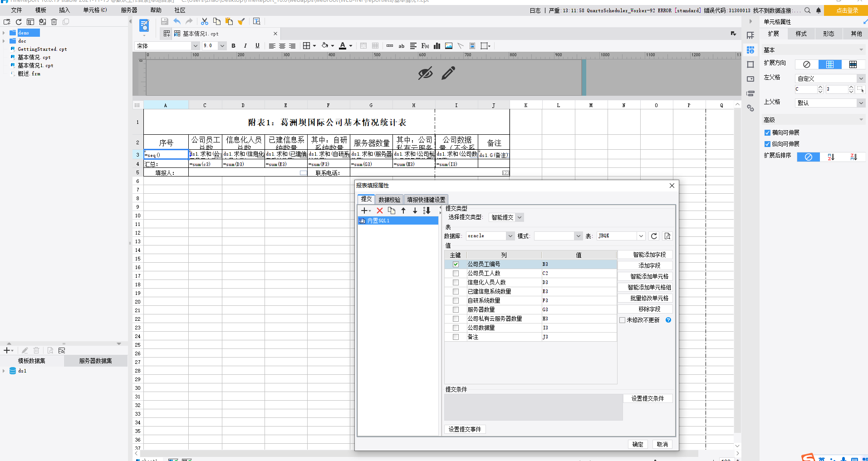Click the Format painter brush icon
This screenshot has width=868, height=461.
[x=241, y=21]
